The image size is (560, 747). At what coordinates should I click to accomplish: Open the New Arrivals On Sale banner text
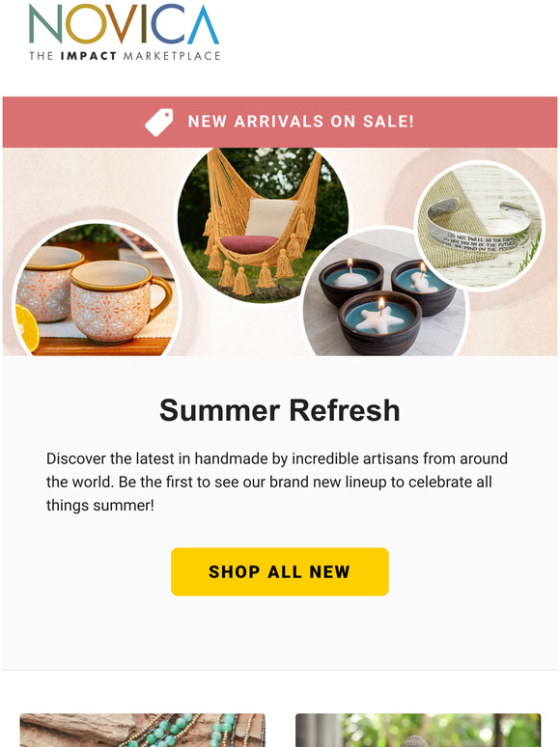(x=300, y=122)
